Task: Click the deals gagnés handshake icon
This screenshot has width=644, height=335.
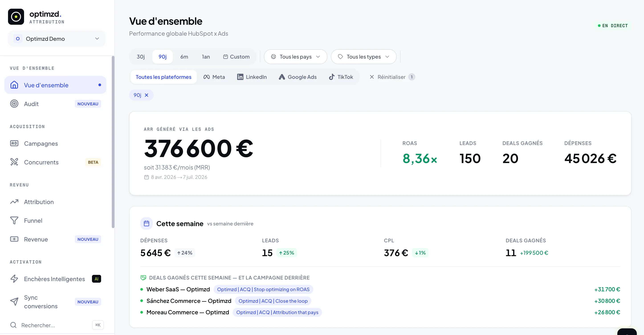Action: [x=143, y=278]
